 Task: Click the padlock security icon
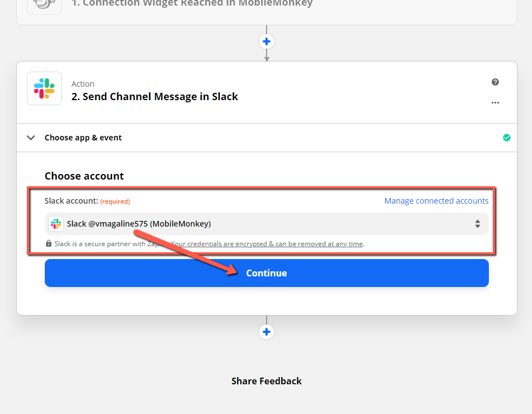click(49, 243)
